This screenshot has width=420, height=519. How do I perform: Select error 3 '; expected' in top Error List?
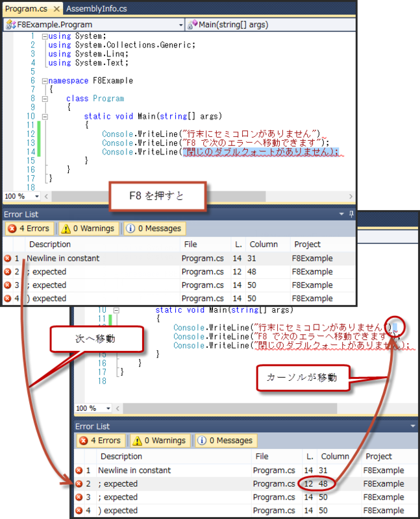pos(179,285)
